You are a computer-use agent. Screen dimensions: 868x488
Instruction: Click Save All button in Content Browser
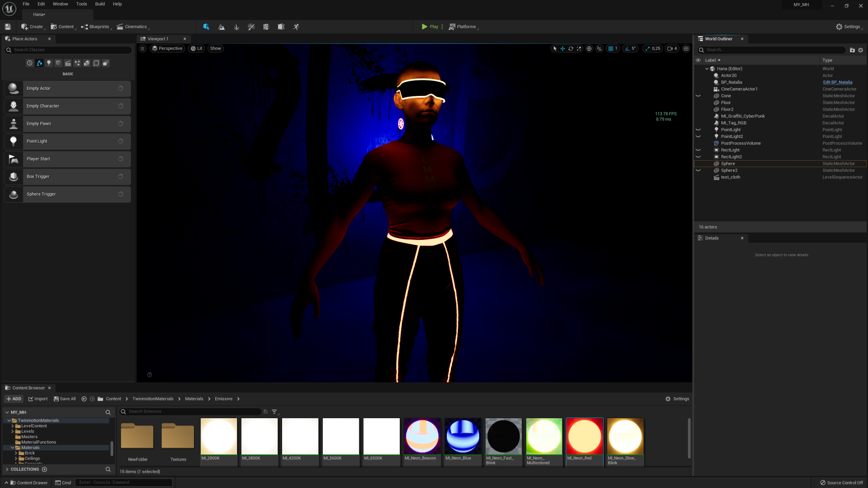pyautogui.click(x=66, y=399)
